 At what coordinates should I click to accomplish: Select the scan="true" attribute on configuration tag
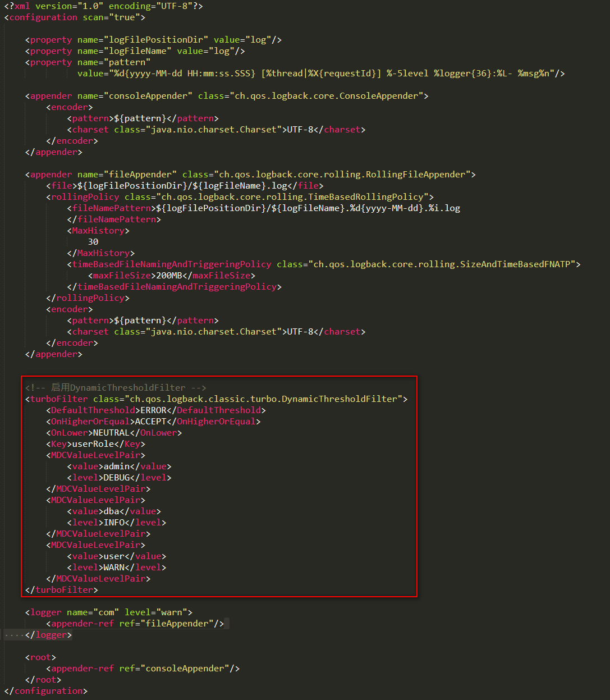(x=109, y=17)
